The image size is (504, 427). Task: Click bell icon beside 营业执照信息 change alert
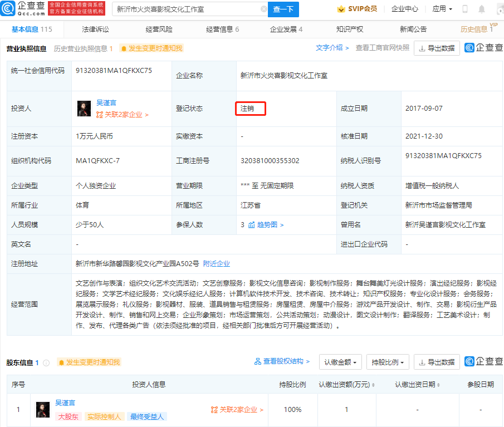[x=124, y=48]
